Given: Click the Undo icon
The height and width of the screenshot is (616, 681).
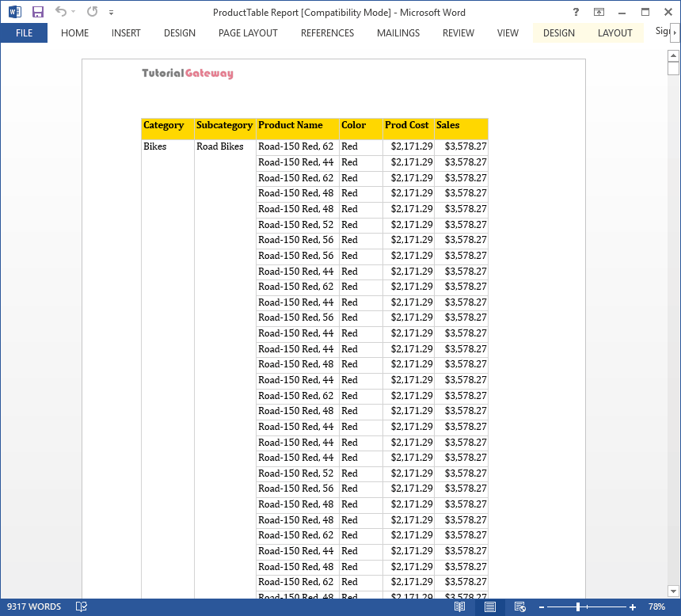Looking at the screenshot, I should tap(60, 12).
